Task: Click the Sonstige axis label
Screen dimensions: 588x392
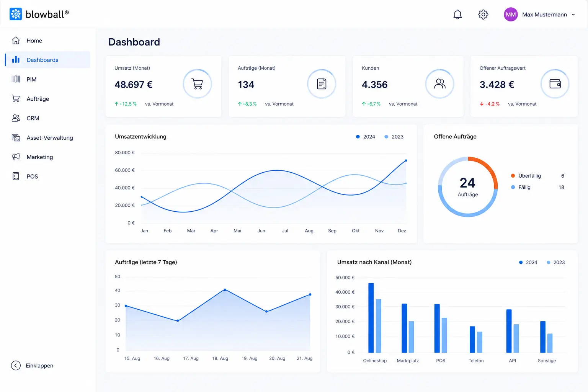Action: coord(547,361)
